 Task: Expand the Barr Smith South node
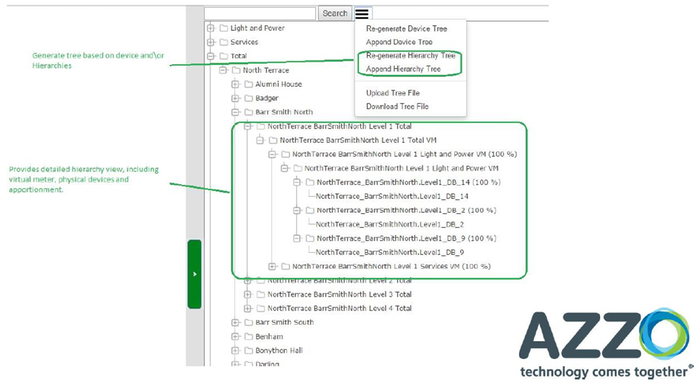pyautogui.click(x=235, y=322)
